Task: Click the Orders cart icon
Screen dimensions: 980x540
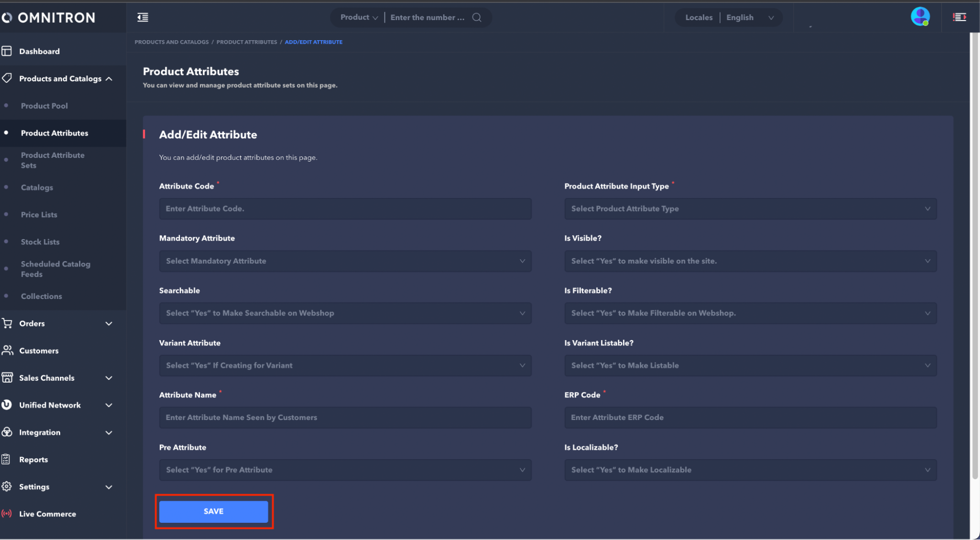Action: 7,323
